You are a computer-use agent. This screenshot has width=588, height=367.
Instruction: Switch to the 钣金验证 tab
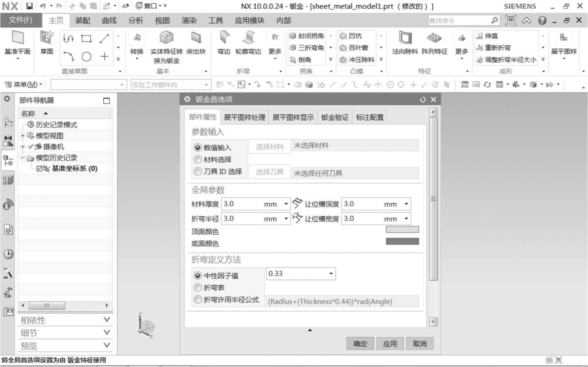click(x=334, y=117)
